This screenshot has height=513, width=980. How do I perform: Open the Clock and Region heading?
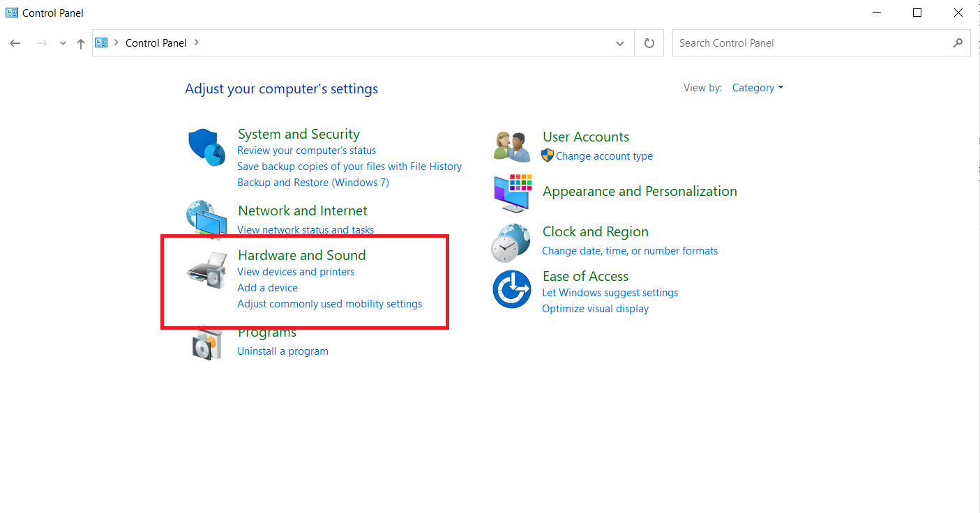(596, 231)
